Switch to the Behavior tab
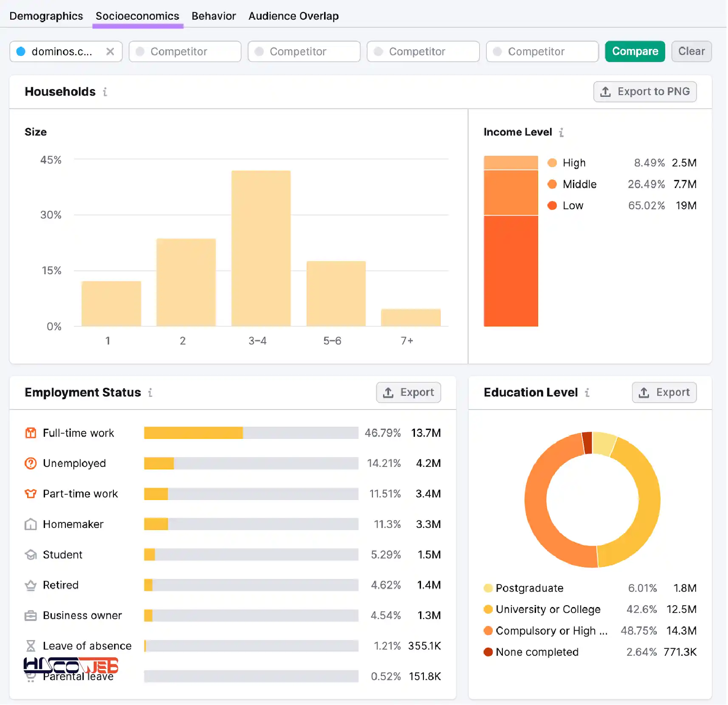The width and height of the screenshot is (728, 705). point(214,16)
